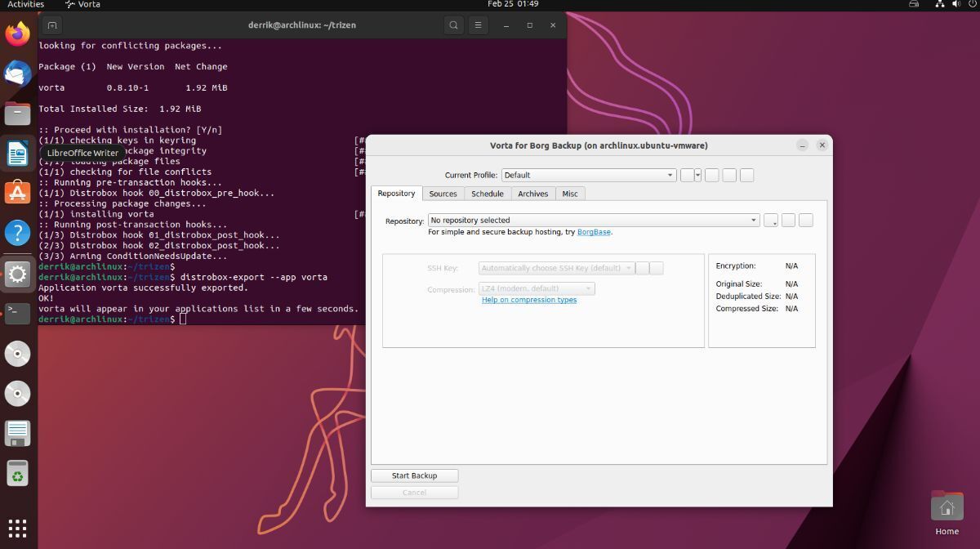Click the Start Backup button
980x549 pixels.
[414, 475]
